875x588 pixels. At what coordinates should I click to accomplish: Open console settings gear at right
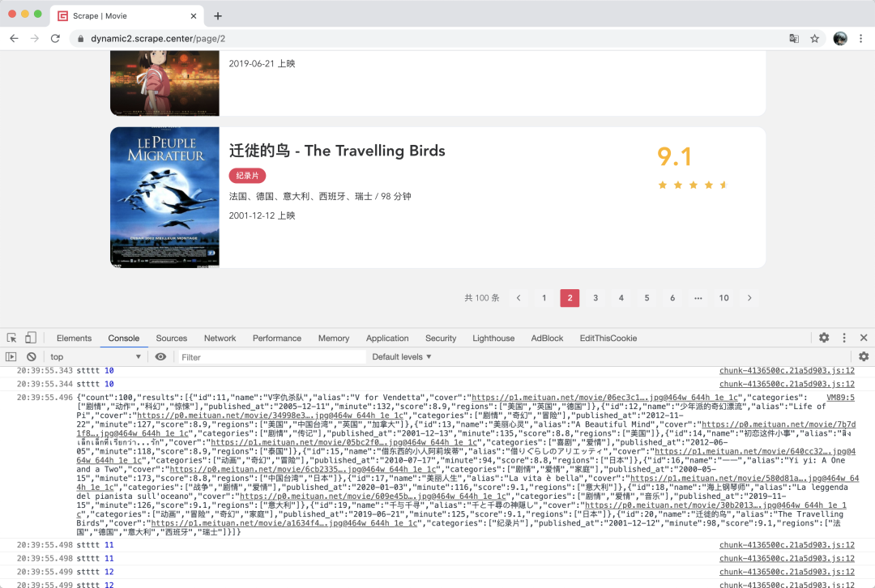point(864,356)
